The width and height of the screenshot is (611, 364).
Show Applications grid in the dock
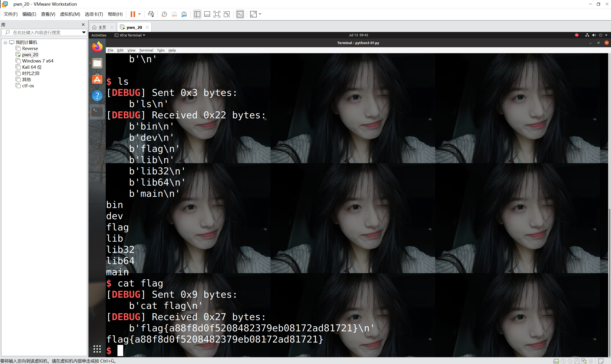[x=97, y=349]
